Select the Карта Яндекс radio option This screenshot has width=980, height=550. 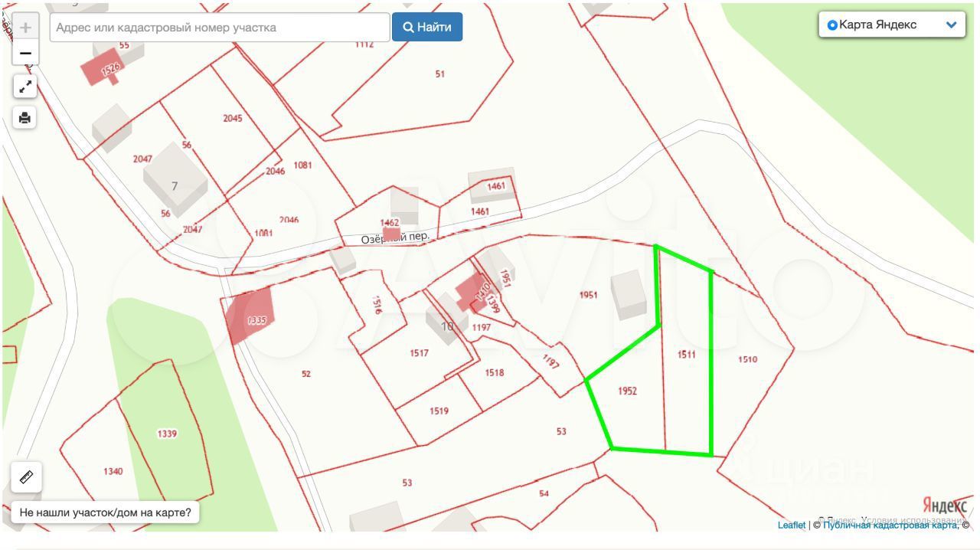(832, 25)
